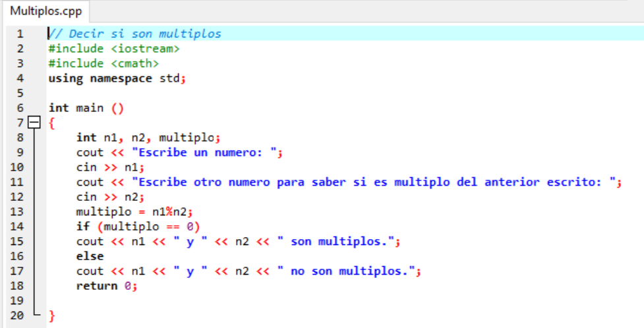Image resolution: width=644 pixels, height=328 pixels.
Task: Click line number 13 in gutter
Action: click(x=17, y=212)
